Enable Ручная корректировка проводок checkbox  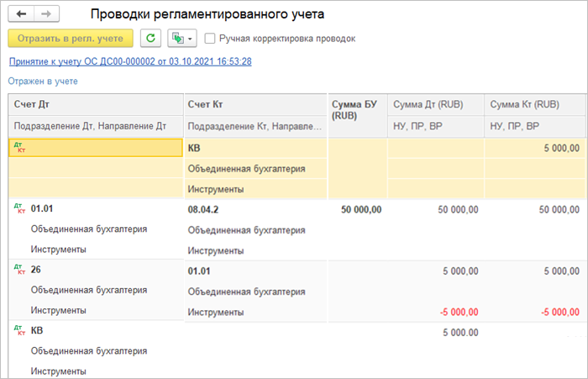pos(209,39)
